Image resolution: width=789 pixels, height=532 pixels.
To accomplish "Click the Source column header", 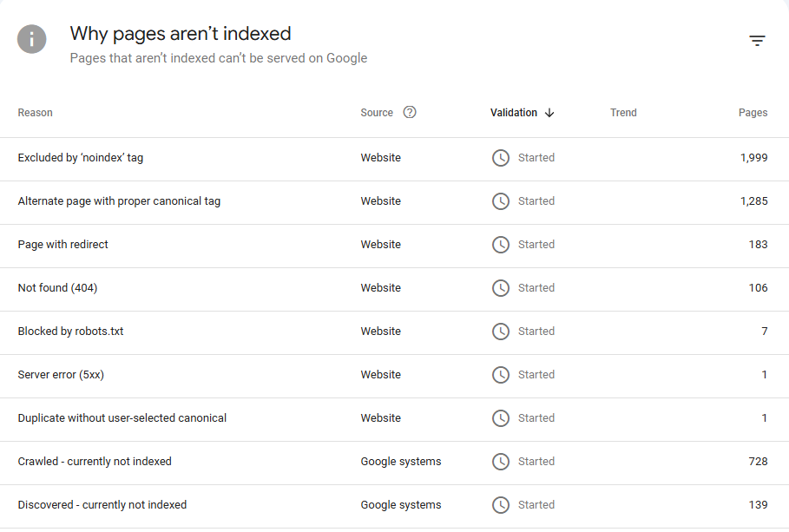I will pyautogui.click(x=377, y=113).
